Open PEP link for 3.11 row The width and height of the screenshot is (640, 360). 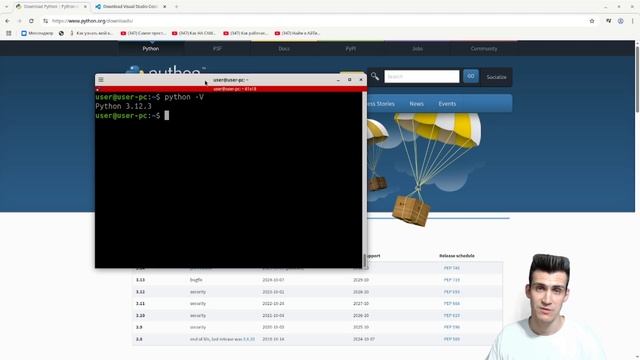[451, 304]
